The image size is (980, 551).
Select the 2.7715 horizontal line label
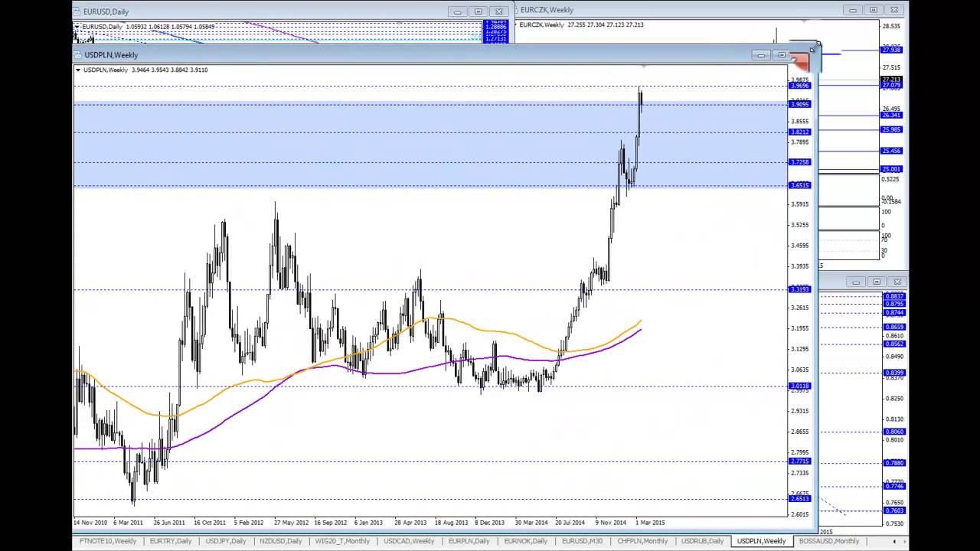pos(799,461)
